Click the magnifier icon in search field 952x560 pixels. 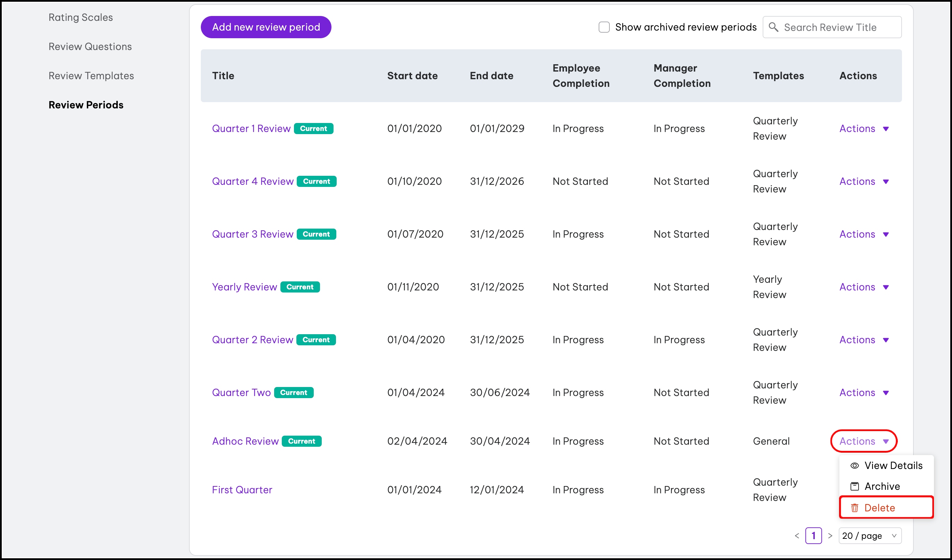773,27
